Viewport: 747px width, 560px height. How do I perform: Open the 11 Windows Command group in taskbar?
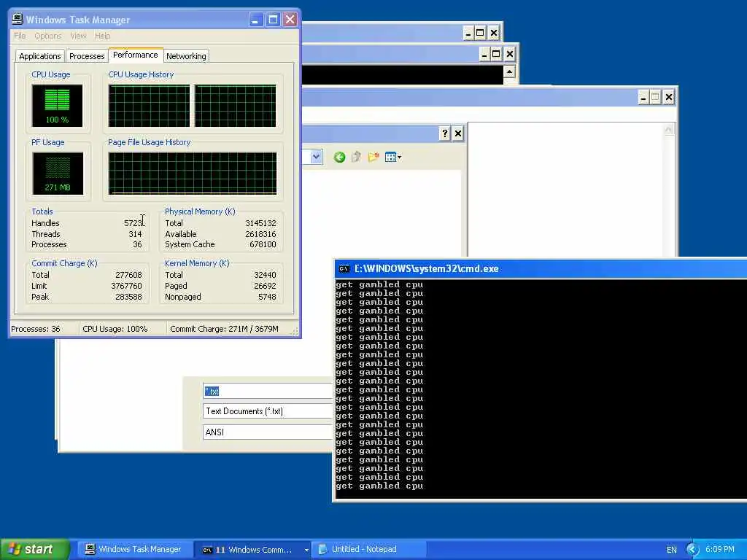(252, 550)
